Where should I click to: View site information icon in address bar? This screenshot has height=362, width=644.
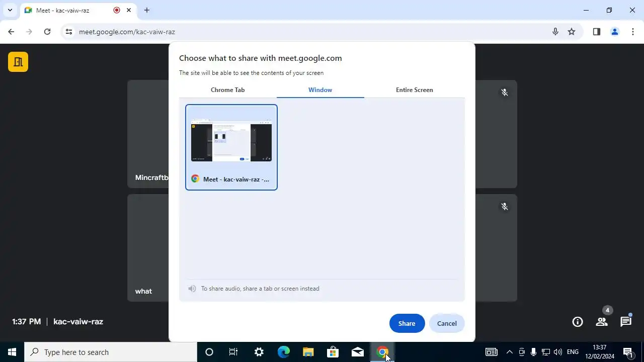click(x=69, y=32)
